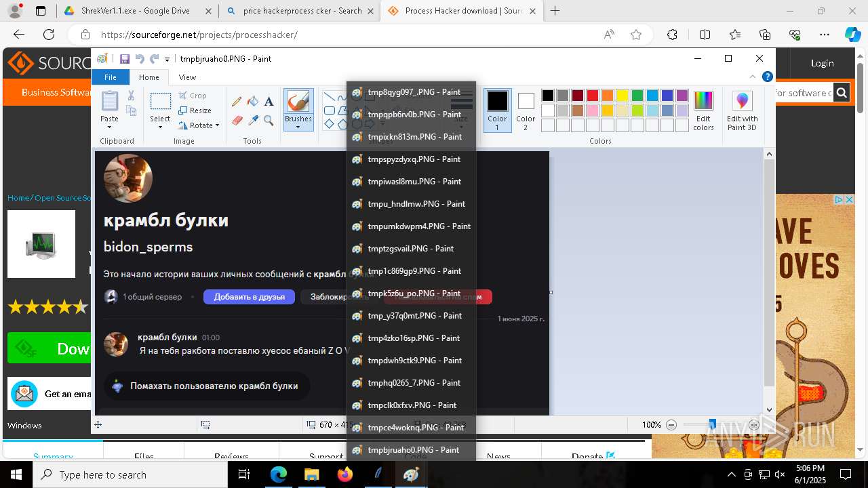Image resolution: width=868 pixels, height=488 pixels.
Task: Click Edit with Paint 3D
Action: [x=742, y=111]
